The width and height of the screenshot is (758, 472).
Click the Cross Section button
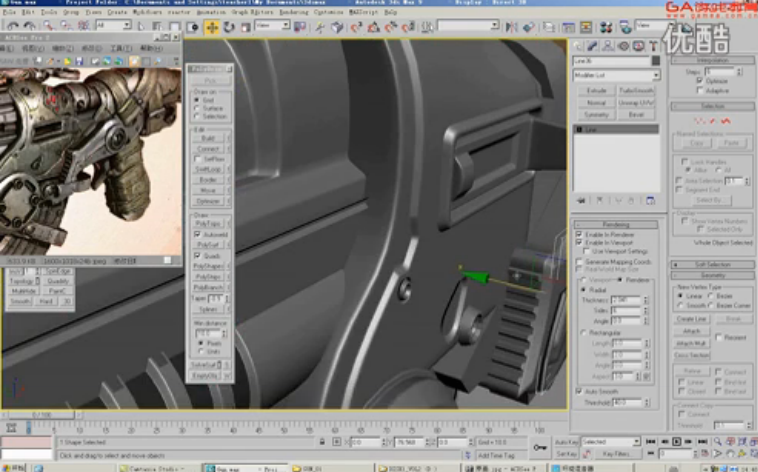[x=691, y=355]
